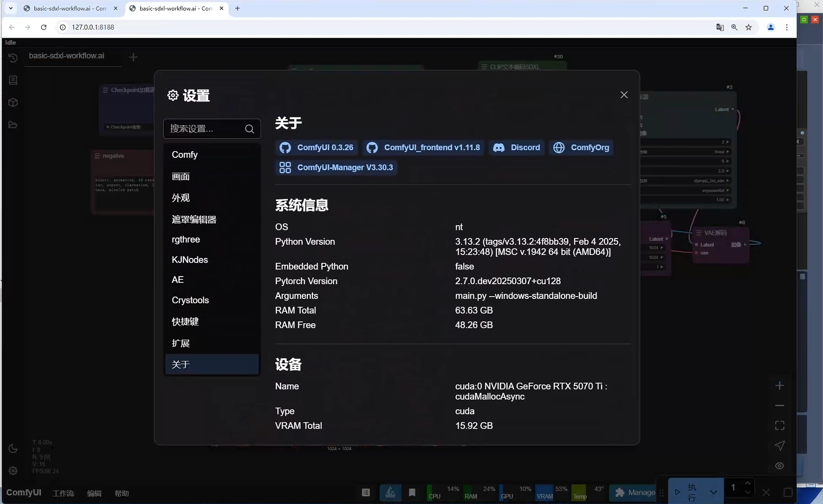Click the search magnifier icon in settings
823x504 pixels.
tap(249, 129)
